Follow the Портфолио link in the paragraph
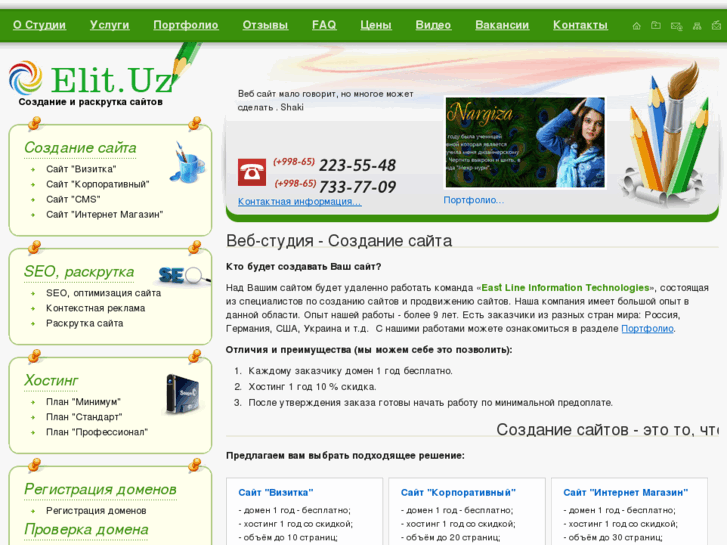Viewport: 727px width, 545px height. (647, 328)
